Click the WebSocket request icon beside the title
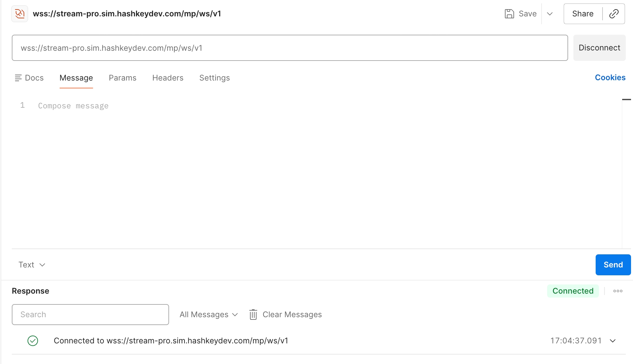This screenshot has width=633, height=364. 20,14
